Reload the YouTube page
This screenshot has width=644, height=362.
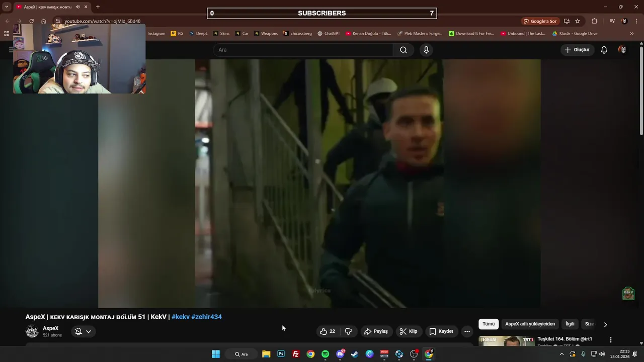[x=31, y=21]
